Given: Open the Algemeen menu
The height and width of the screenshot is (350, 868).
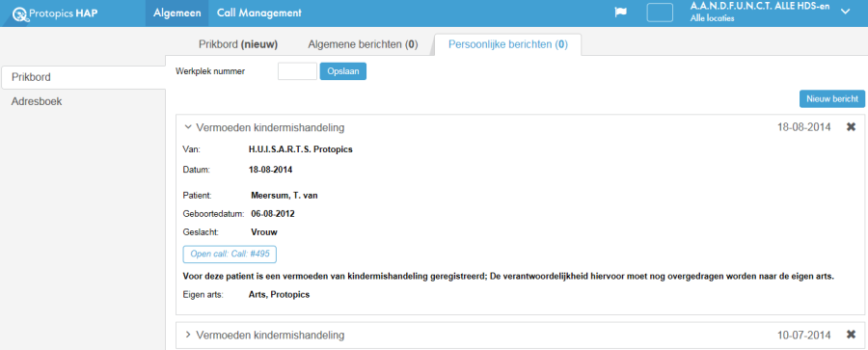Looking at the screenshot, I should coord(177,13).
